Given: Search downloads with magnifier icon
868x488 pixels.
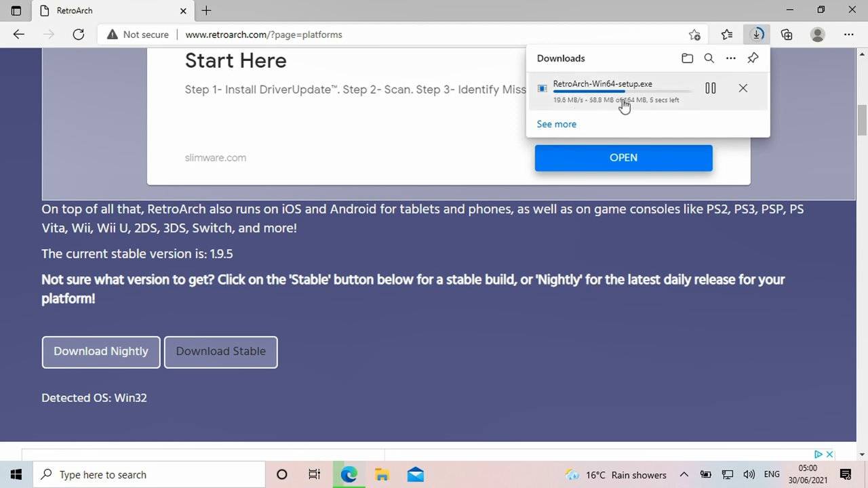Looking at the screenshot, I should (x=709, y=58).
